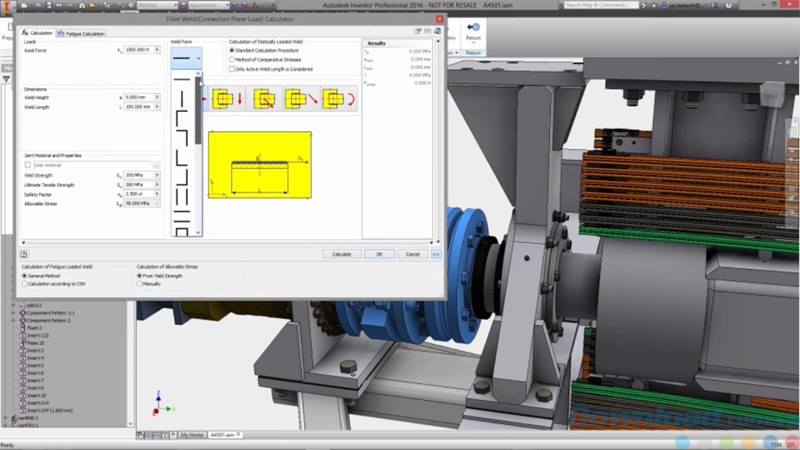
Task: Enable Only Active Weld Length is Considered
Action: 233,69
